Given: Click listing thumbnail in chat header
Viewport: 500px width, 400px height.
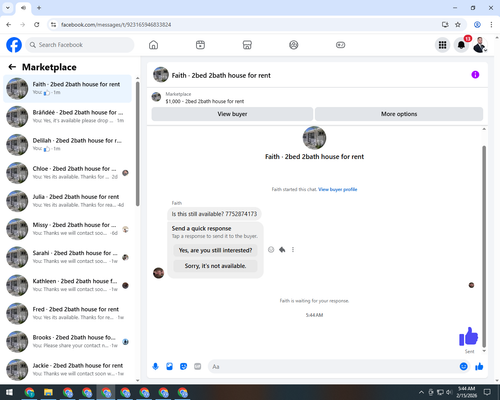Looking at the screenshot, I should (x=161, y=75).
